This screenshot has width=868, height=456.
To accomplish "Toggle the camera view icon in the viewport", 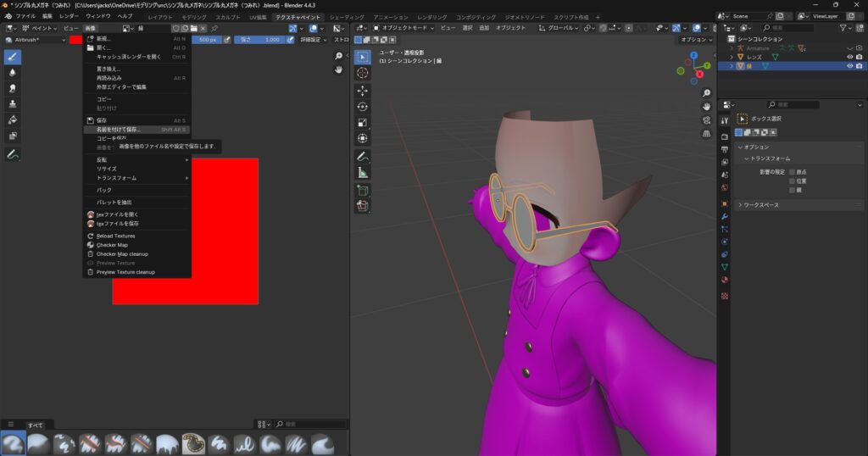I will [706, 120].
